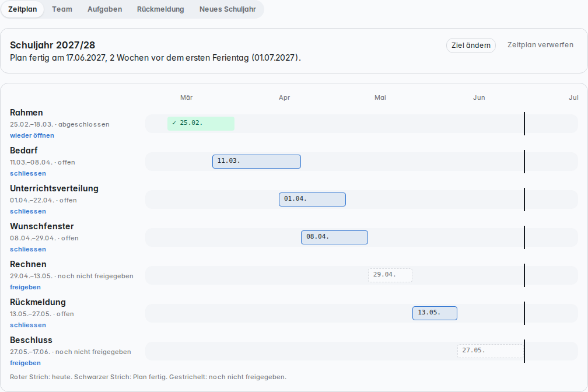588x392 pixels.
Task: Select the Rückmeldung bar 13.05.
Action: [435, 313]
